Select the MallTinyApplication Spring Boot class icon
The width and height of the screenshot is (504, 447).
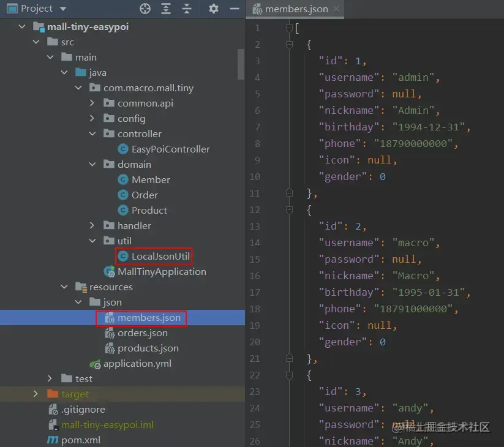coord(109,271)
